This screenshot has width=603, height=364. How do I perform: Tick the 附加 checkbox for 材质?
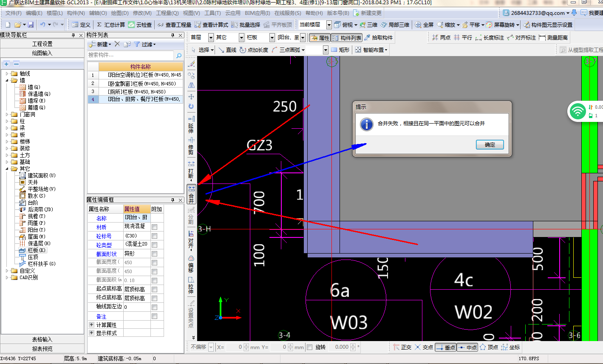pos(154,227)
